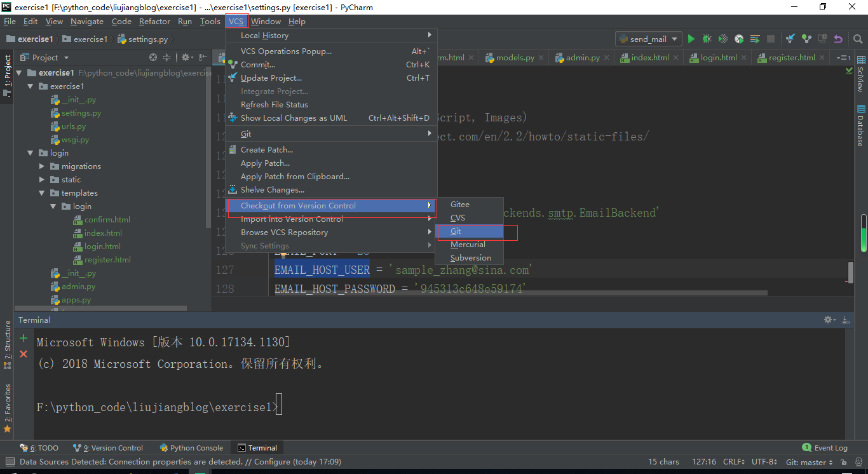The image size is (868, 474).
Task: Select Git under Checkout from Version Control
Action: click(469, 231)
